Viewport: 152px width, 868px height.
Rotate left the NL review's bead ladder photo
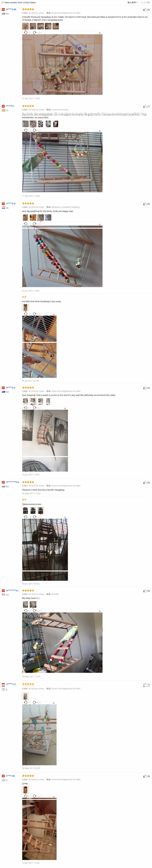(x=28, y=224)
